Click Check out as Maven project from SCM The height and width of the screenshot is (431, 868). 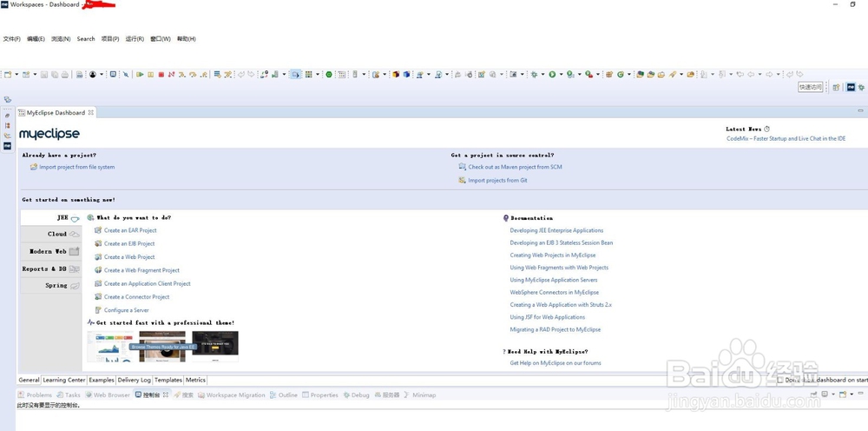point(516,167)
